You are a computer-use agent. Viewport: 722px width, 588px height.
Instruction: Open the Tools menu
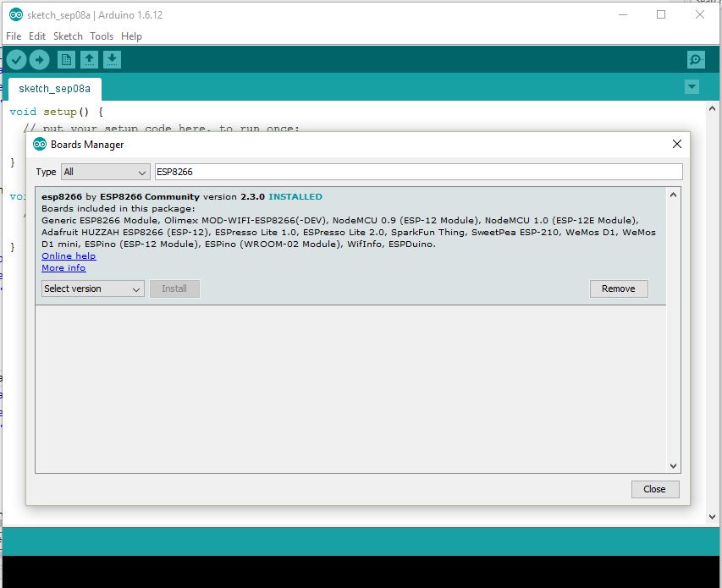[x=102, y=36]
